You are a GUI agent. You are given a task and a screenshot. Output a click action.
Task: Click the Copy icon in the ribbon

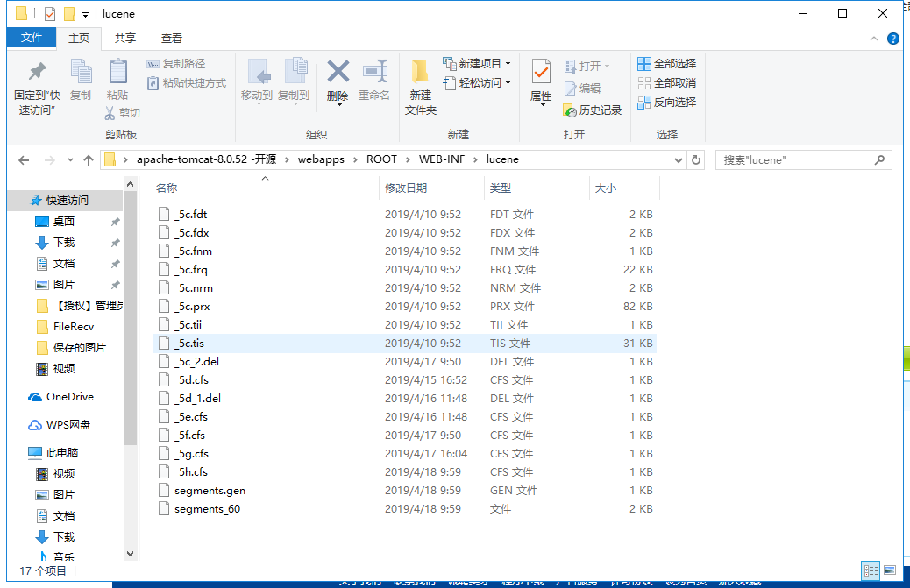click(x=81, y=71)
